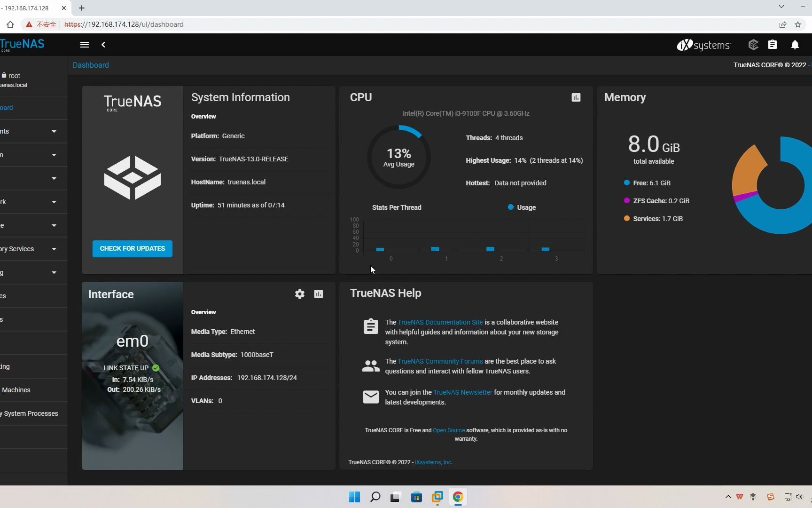
Task: Click the not-secure warning icon
Action: (29, 24)
